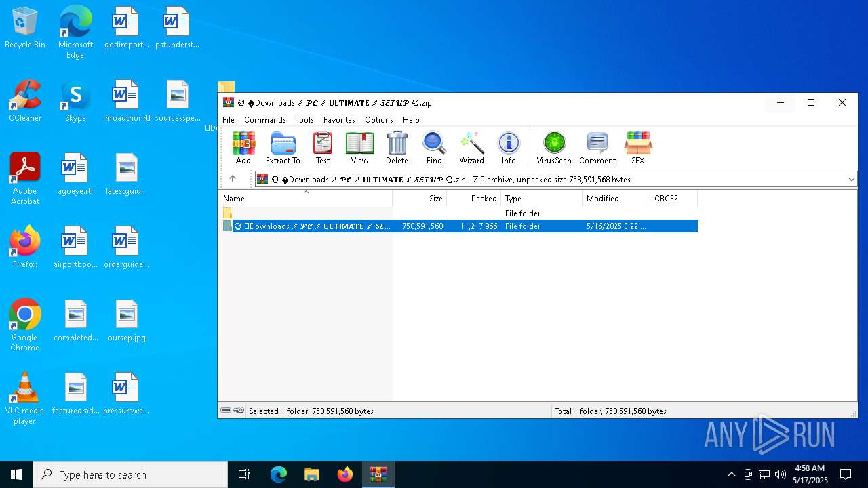The height and width of the screenshot is (488, 868).
Task: Click the WinRAR taskbar button
Action: click(x=378, y=474)
